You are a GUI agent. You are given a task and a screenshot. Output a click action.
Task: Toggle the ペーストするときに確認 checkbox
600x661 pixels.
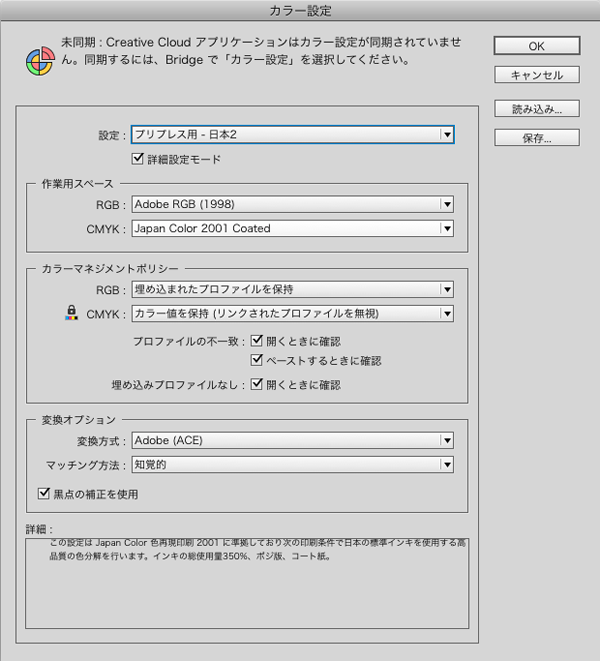pyautogui.click(x=256, y=360)
